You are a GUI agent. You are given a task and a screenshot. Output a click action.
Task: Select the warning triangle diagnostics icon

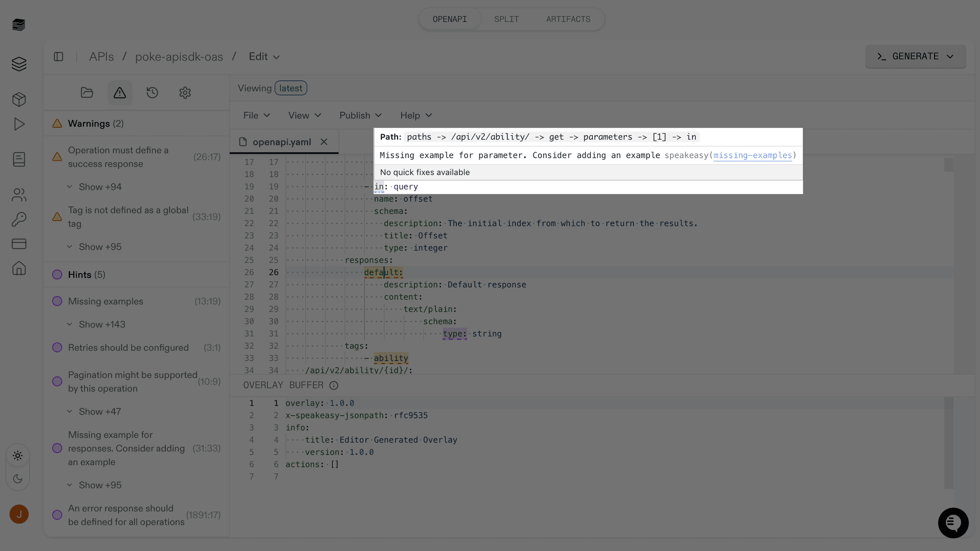coord(119,92)
